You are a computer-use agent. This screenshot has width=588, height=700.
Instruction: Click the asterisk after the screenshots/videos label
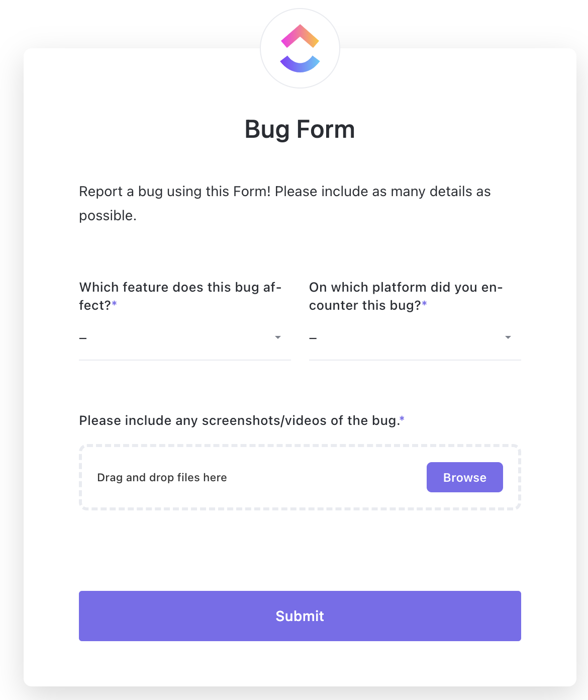[x=402, y=419]
